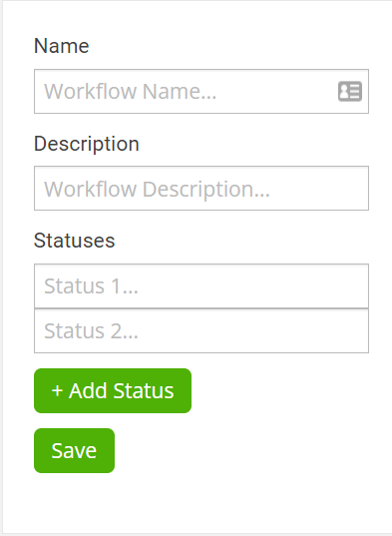Image resolution: width=392 pixels, height=536 pixels.
Task: Click the Description field label
Action: click(87, 144)
